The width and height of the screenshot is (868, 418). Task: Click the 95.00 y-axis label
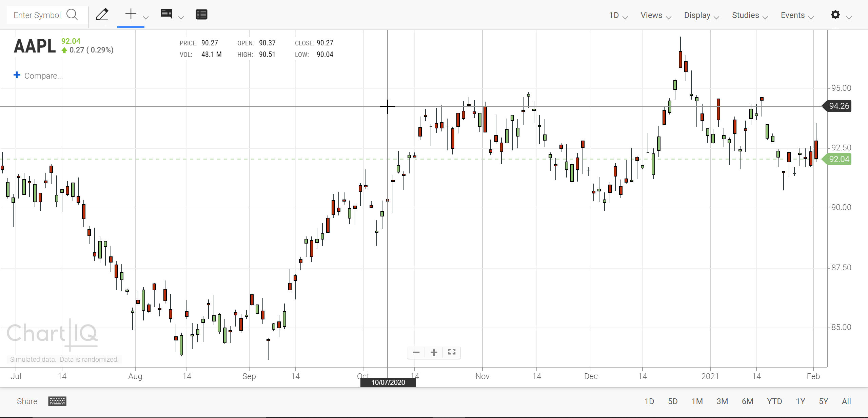click(x=841, y=88)
